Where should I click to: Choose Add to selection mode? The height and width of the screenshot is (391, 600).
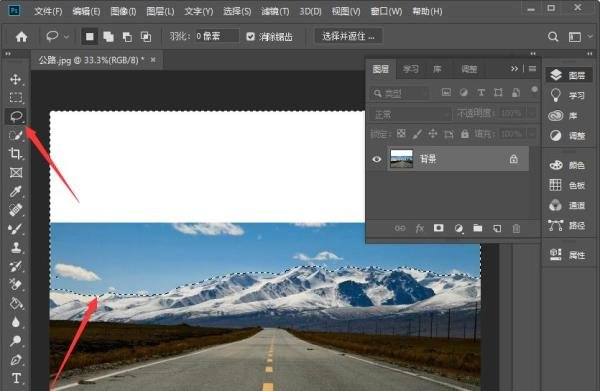point(108,37)
